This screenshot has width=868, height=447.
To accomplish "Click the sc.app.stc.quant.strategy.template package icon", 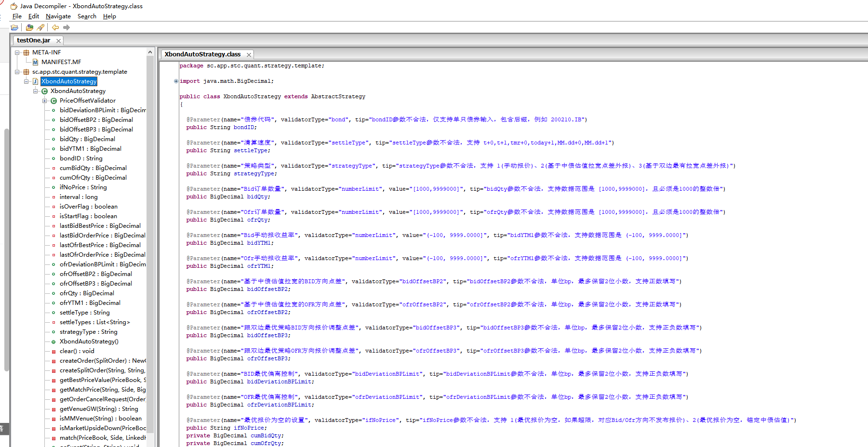I will coord(27,72).
